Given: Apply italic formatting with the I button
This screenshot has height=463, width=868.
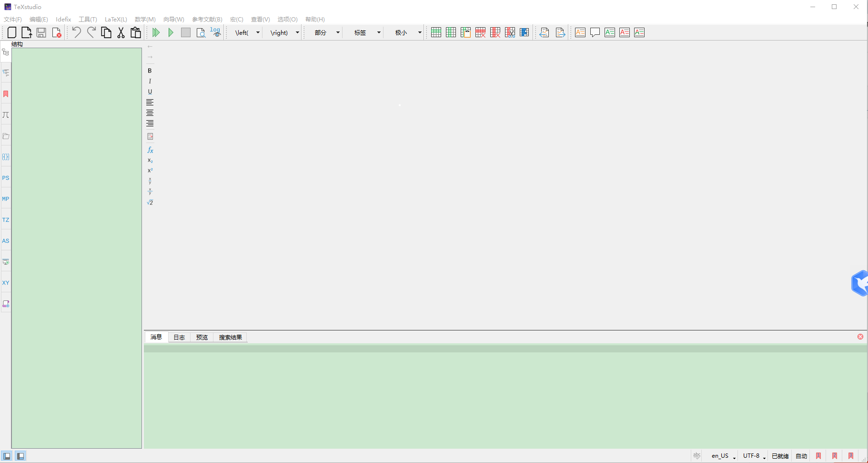Looking at the screenshot, I should (x=150, y=81).
